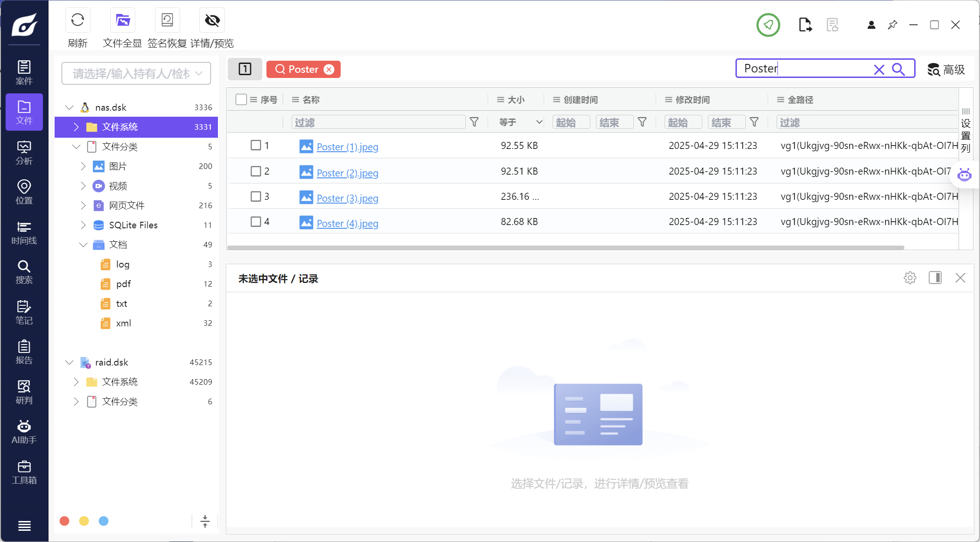Open the 高级 advanced search
This screenshot has width=980, height=542.
946,70
